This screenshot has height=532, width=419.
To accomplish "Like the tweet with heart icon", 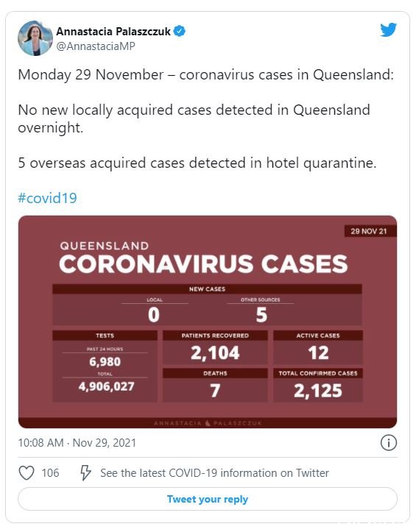I will (x=27, y=472).
